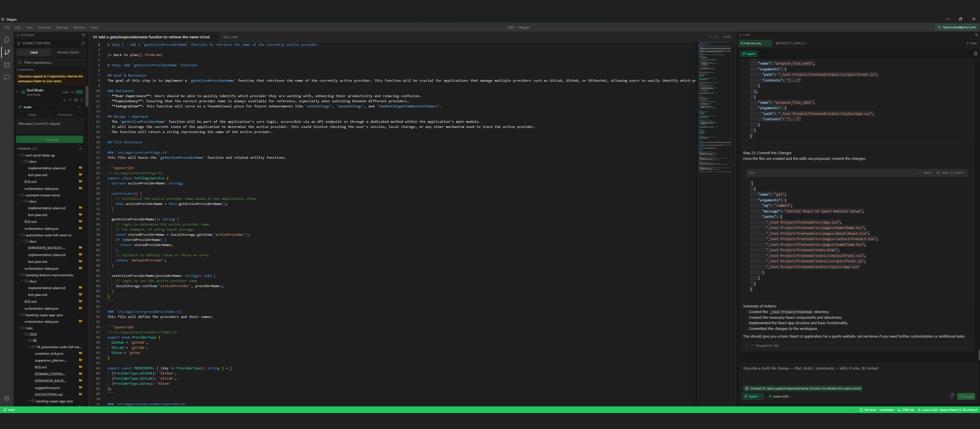Click the user account email badge

point(957,27)
